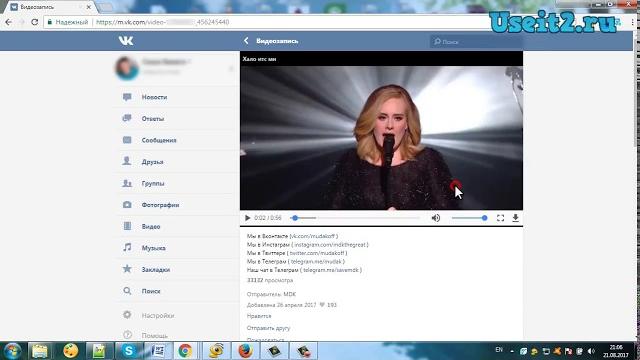Go back using the Видеозапись chevron
This screenshot has width=640, height=360.
(x=246, y=41)
